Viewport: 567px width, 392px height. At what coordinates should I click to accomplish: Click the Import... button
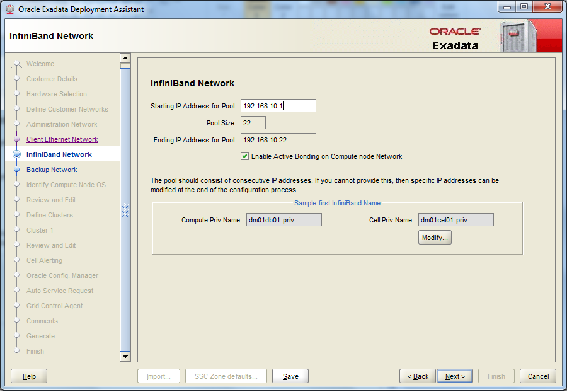(x=159, y=376)
